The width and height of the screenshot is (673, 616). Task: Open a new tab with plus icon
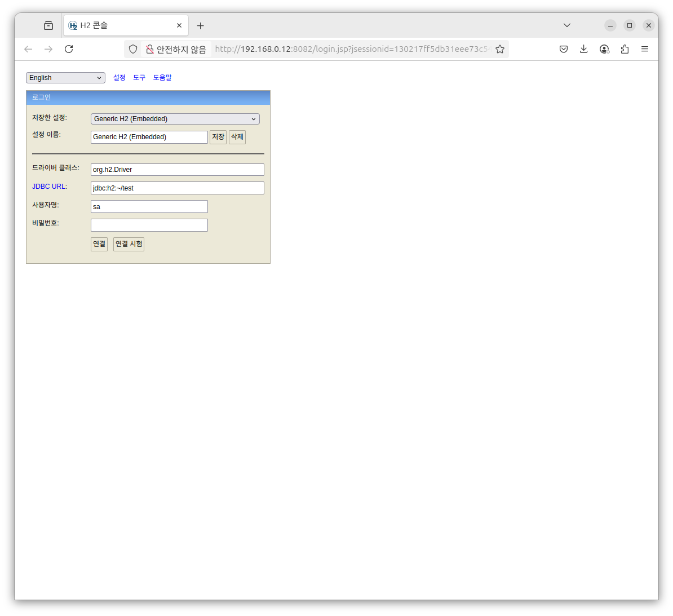pyautogui.click(x=201, y=26)
